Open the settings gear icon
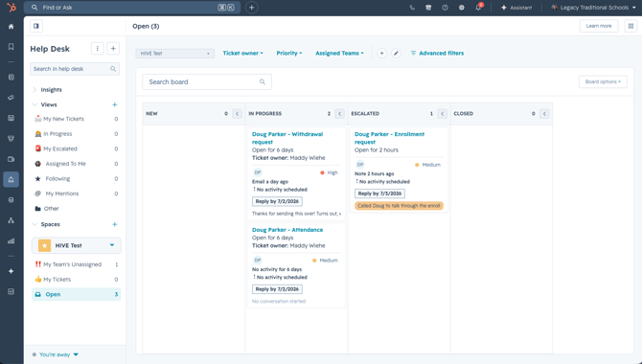 click(x=462, y=8)
